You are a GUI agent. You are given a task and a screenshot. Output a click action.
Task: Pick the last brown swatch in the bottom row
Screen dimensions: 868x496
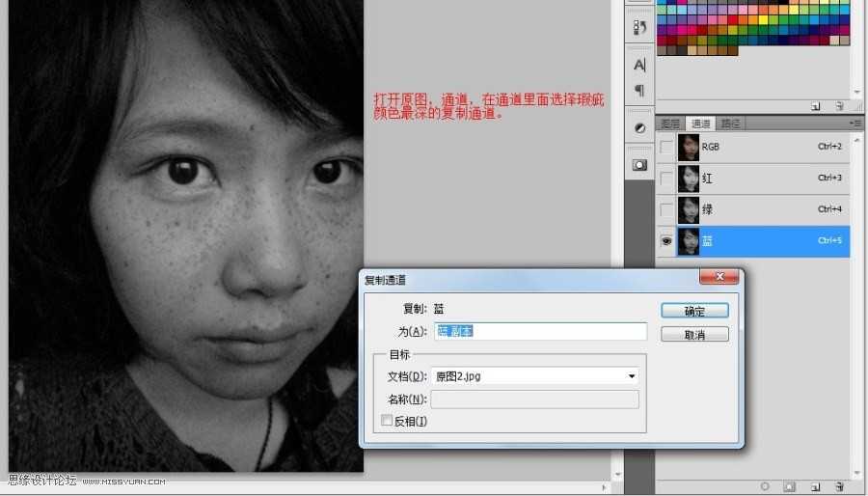(x=733, y=50)
